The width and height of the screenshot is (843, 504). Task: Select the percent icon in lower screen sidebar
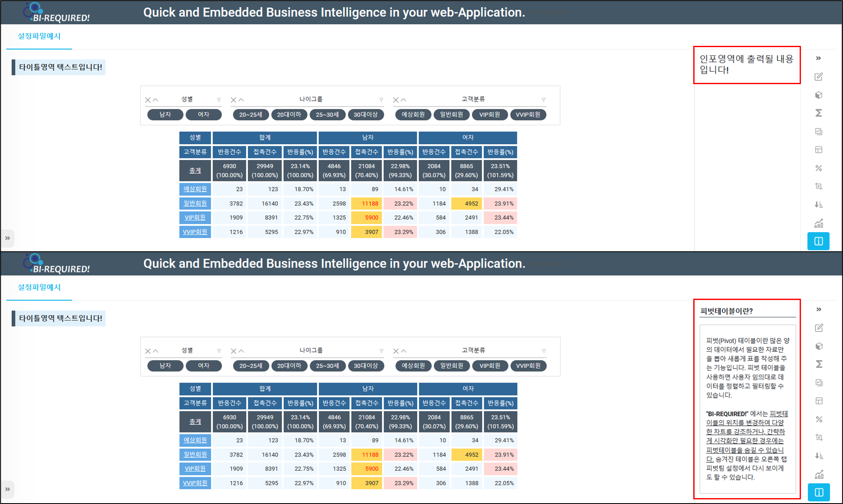click(819, 419)
